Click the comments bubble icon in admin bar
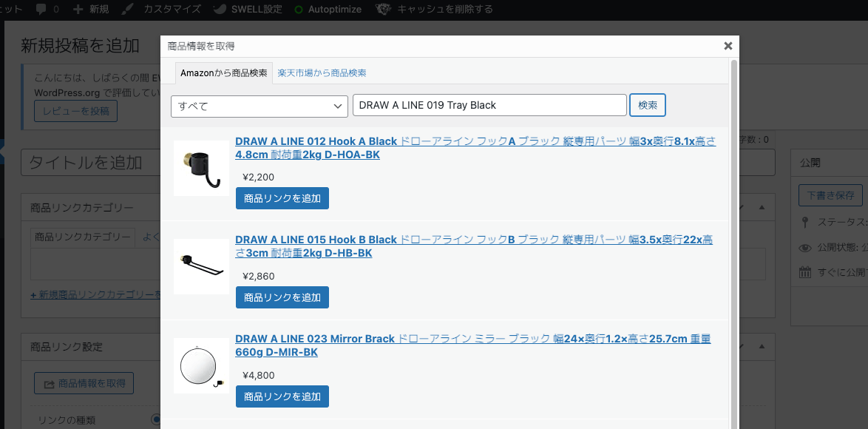Screen dimensions: 868x429 [x=41, y=10]
